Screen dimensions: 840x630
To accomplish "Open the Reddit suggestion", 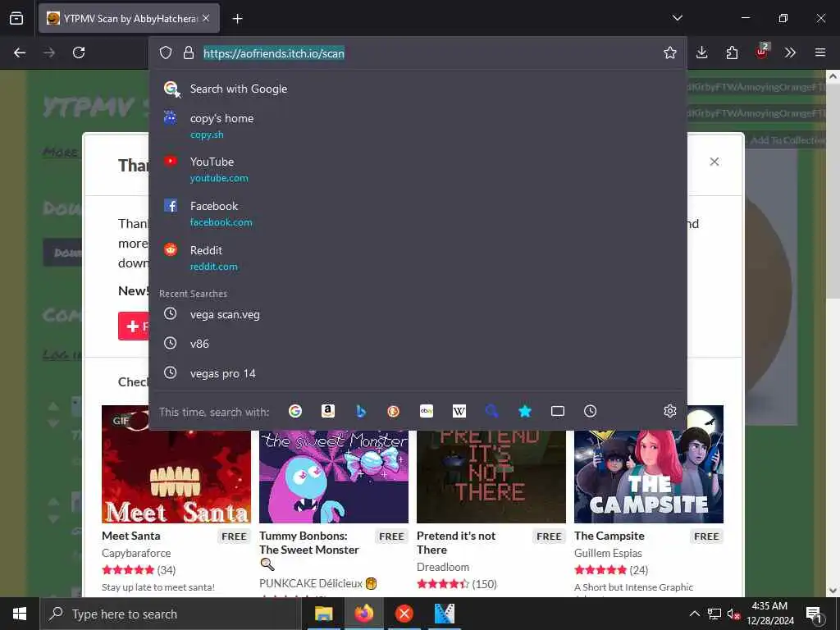I will click(x=418, y=258).
